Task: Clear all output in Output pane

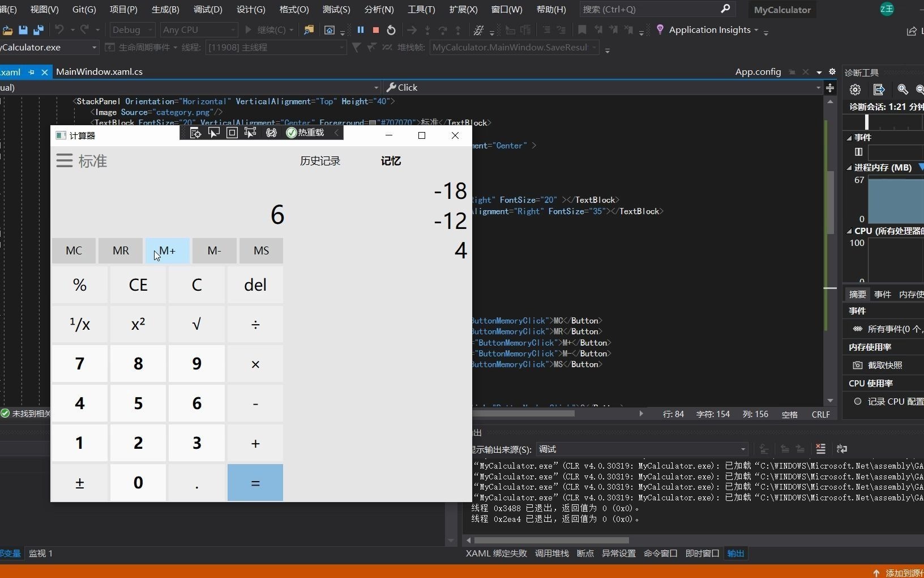Action: click(820, 449)
